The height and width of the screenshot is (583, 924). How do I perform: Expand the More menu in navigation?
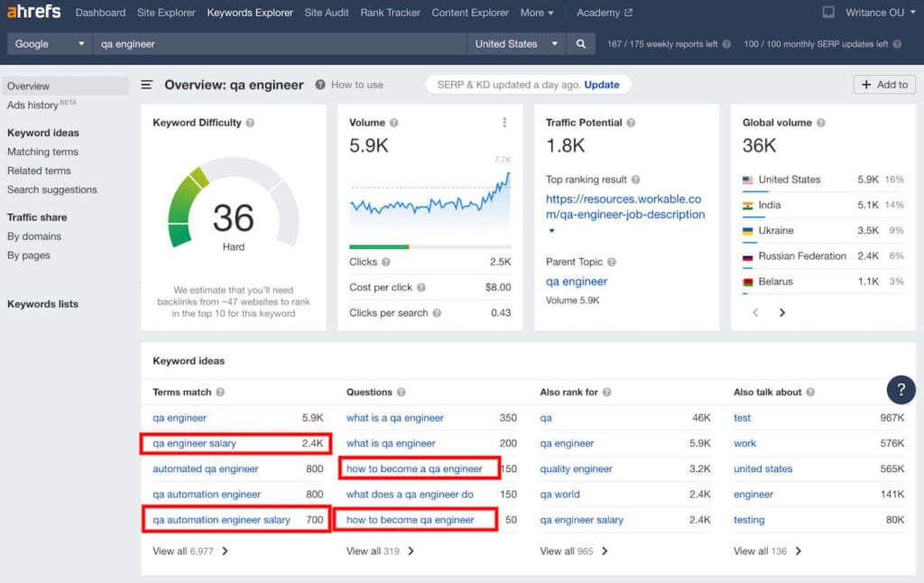point(537,13)
